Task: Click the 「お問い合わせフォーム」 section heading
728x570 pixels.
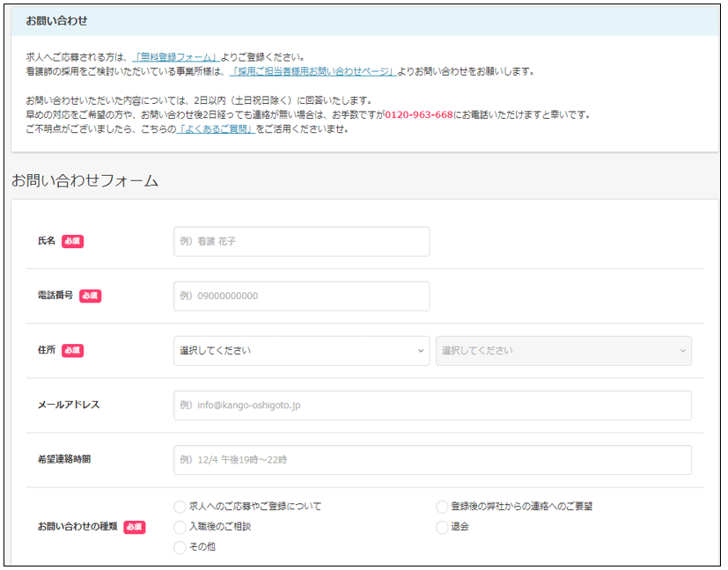Action: 85,181
